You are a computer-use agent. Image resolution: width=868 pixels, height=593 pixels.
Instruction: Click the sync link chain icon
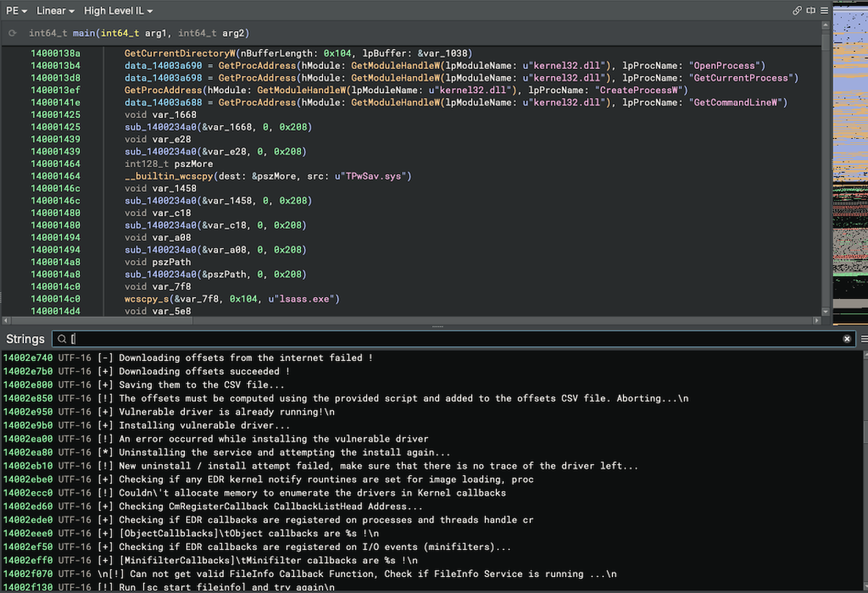(797, 11)
